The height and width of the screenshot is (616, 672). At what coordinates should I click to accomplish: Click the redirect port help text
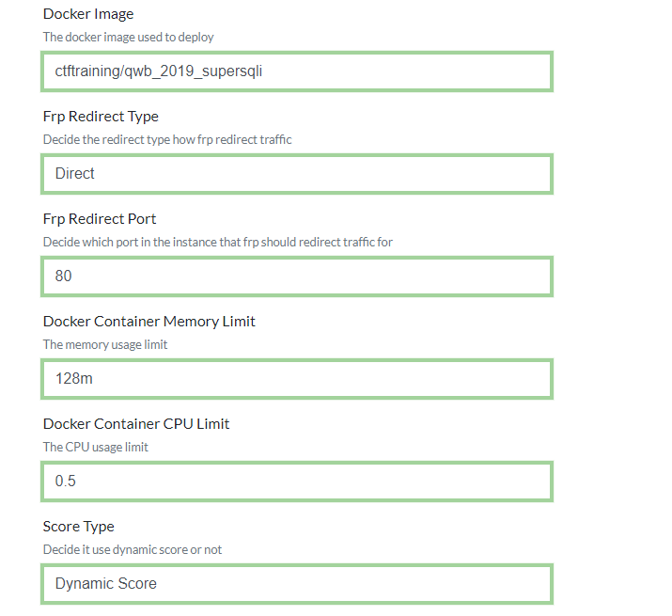[x=218, y=242]
